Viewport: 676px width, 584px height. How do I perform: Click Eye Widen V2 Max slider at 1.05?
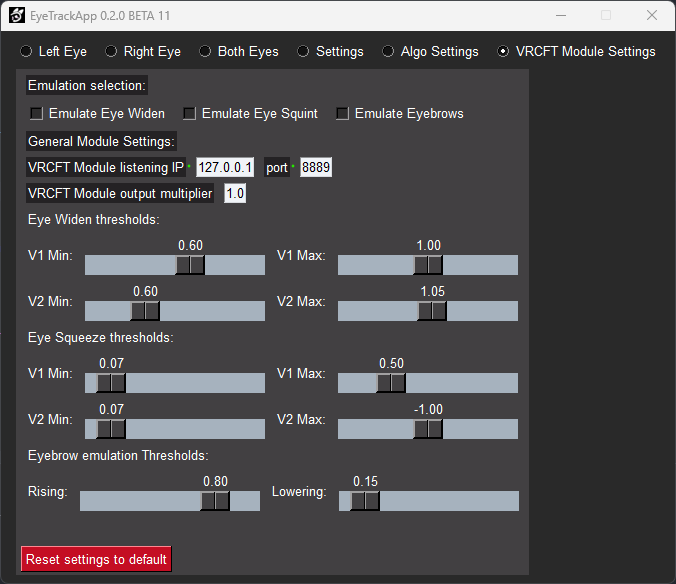click(x=432, y=311)
